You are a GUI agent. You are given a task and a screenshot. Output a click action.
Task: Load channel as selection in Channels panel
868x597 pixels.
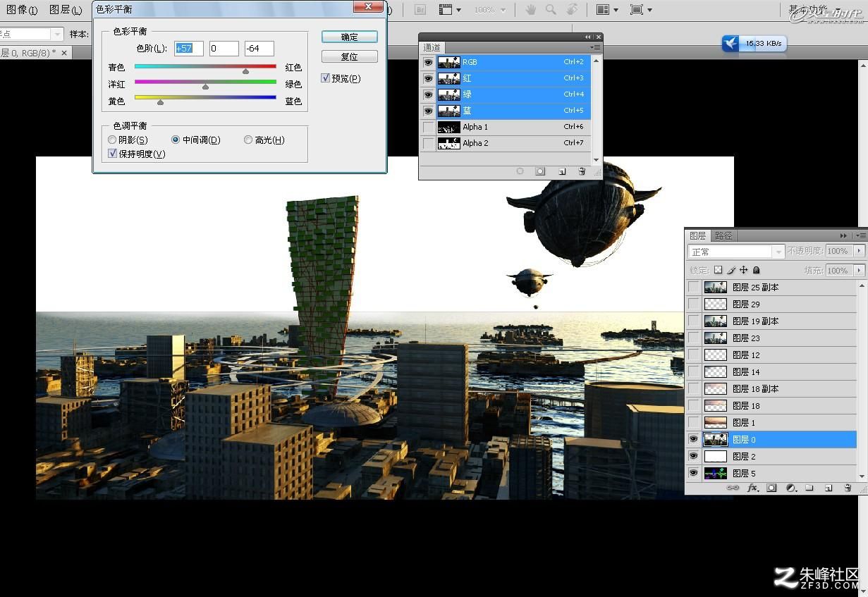(520, 171)
